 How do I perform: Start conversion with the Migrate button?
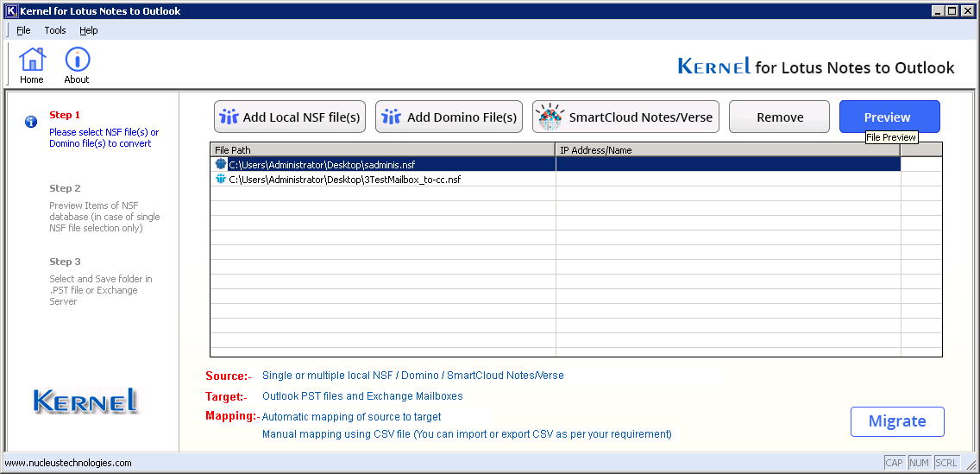coord(897,421)
